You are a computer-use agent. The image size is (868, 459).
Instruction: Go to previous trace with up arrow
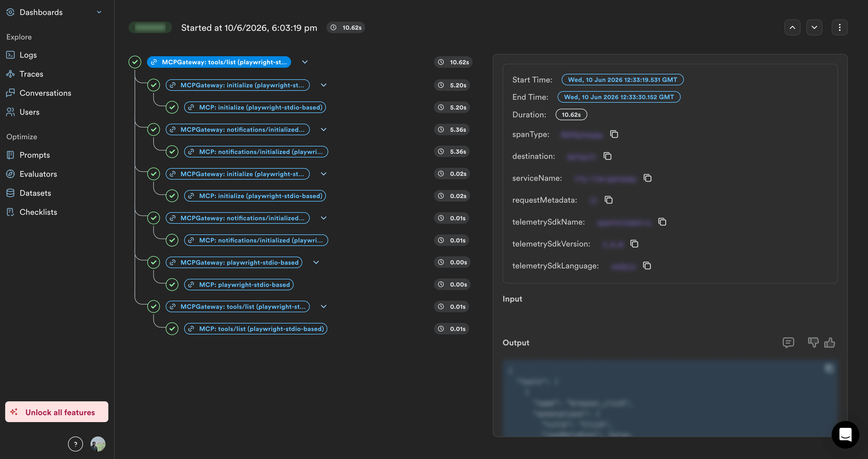(792, 28)
